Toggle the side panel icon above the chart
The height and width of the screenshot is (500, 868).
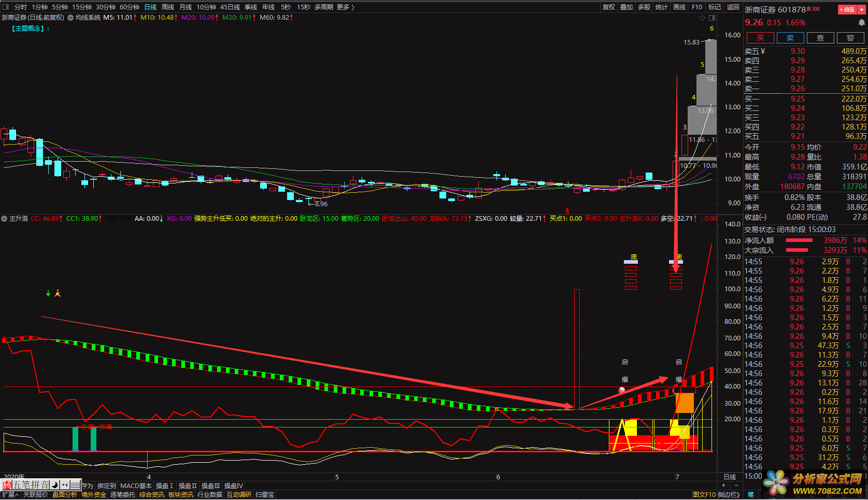point(712,18)
